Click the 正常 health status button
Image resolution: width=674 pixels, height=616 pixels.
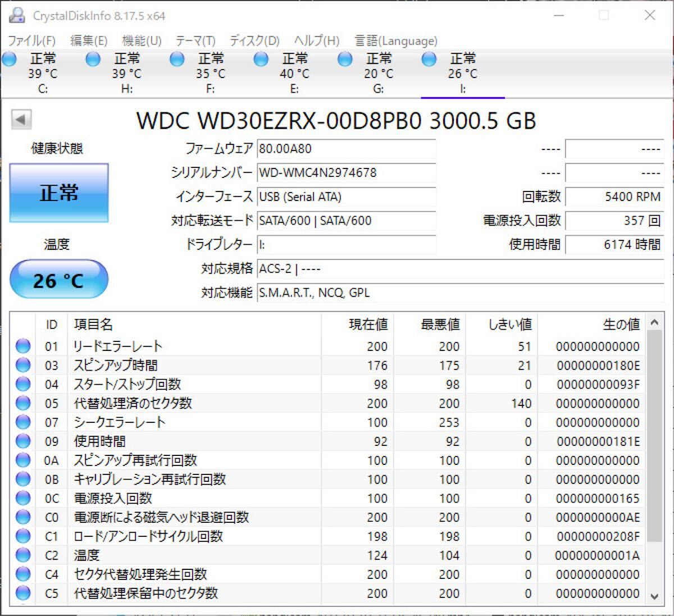point(59,193)
